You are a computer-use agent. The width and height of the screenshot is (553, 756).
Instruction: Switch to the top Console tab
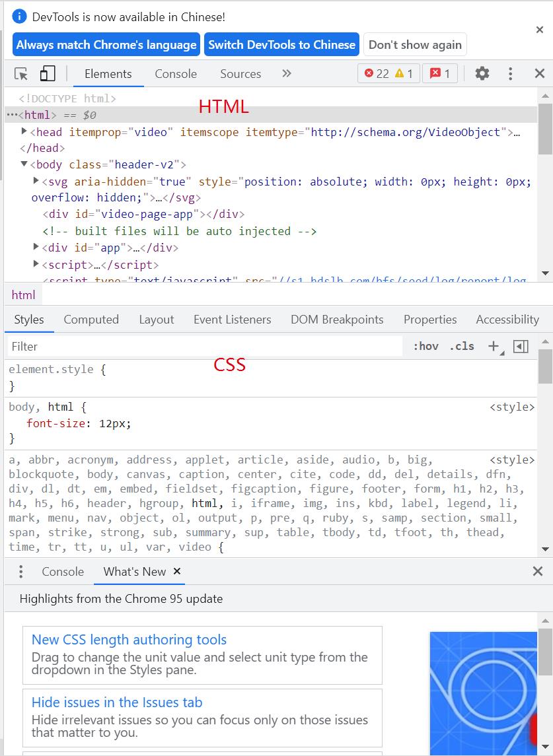tap(176, 74)
